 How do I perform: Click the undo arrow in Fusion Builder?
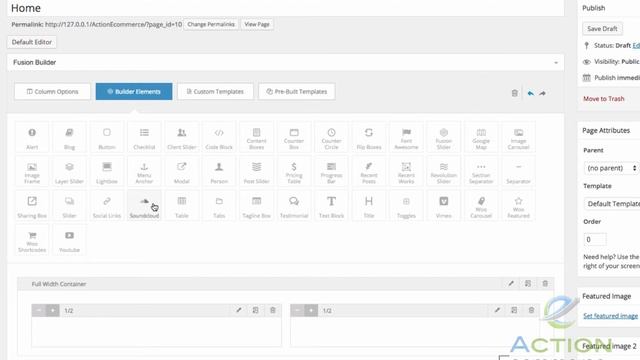(531, 93)
